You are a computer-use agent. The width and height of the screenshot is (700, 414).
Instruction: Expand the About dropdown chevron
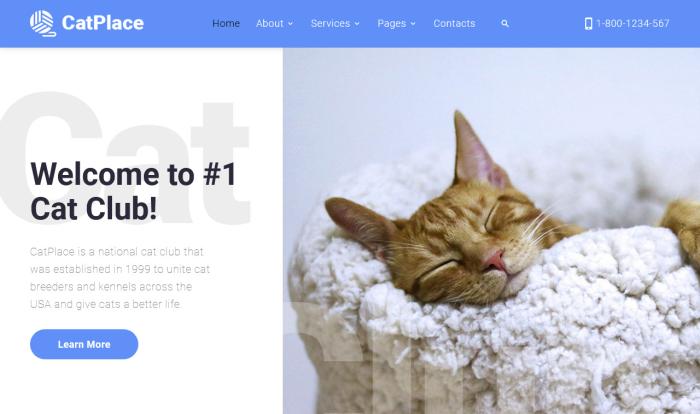(x=291, y=24)
